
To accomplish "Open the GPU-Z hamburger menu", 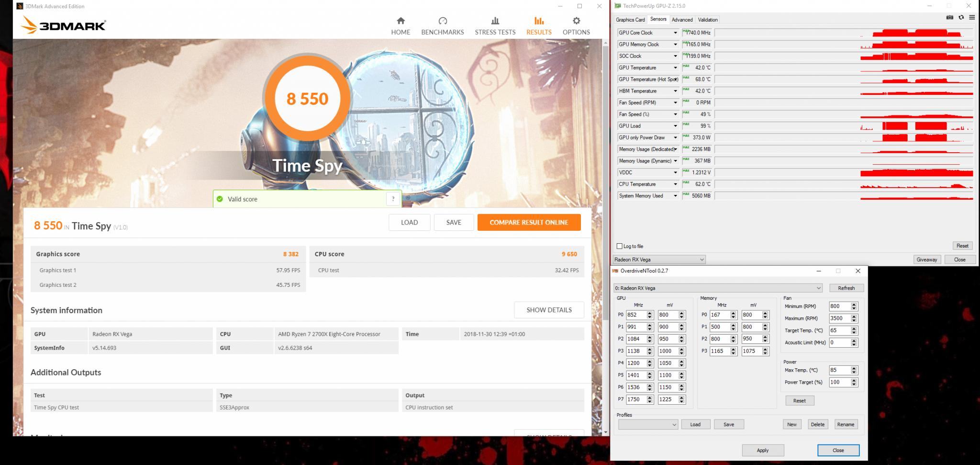I will (972, 18).
